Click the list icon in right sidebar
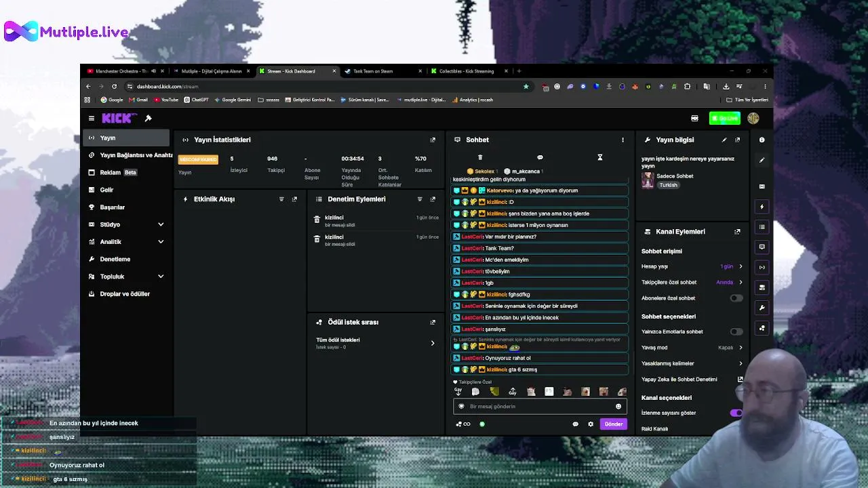868x488 pixels. (x=762, y=227)
